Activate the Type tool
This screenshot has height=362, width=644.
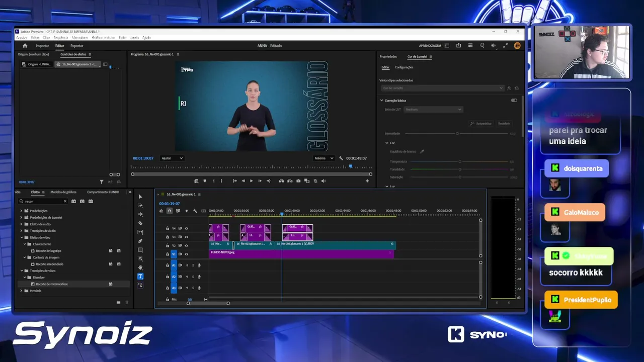[140, 277]
